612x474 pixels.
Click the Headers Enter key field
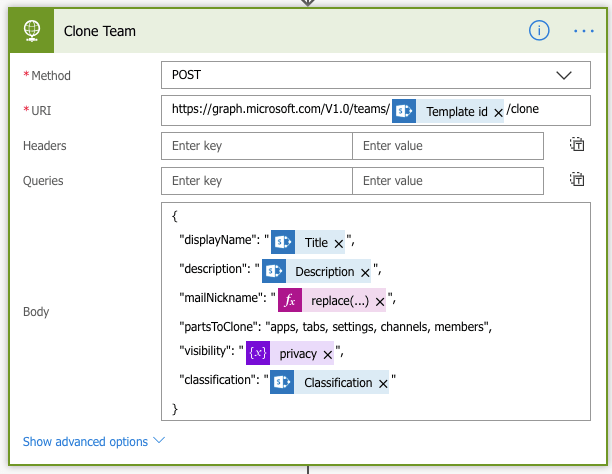tap(256, 145)
